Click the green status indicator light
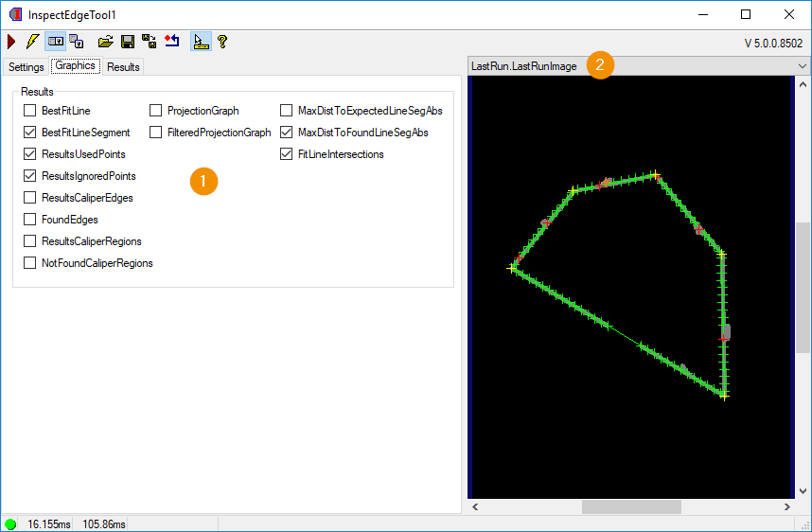The width and height of the screenshot is (812, 532). [10, 523]
